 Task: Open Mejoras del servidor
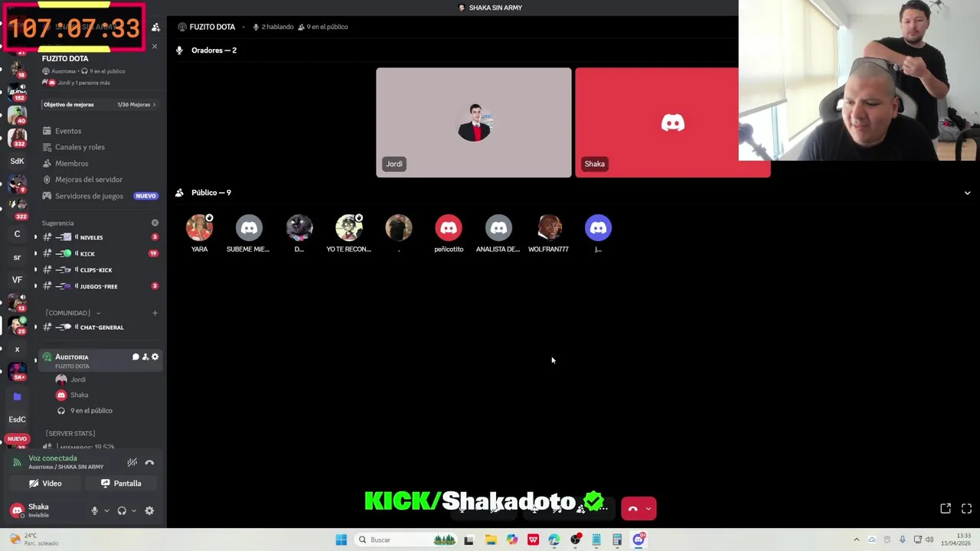(x=100, y=179)
